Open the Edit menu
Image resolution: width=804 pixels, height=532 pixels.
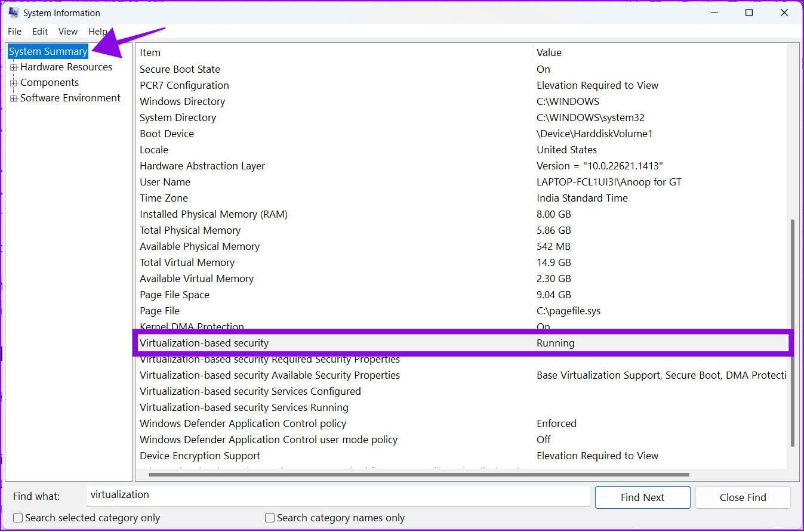click(40, 32)
